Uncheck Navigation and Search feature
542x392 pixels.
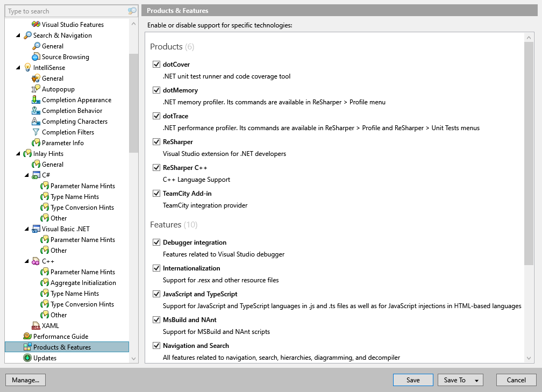[x=156, y=346]
